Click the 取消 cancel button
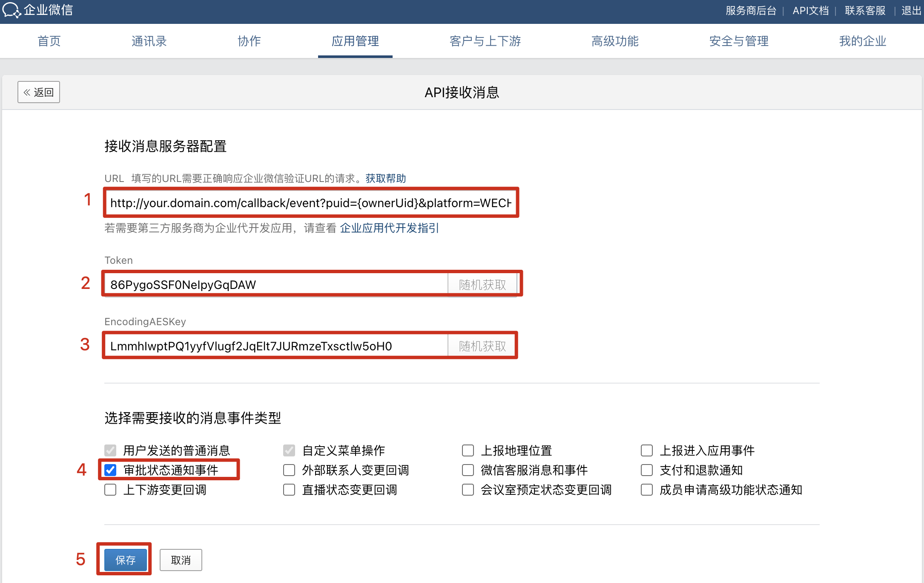 tap(181, 560)
